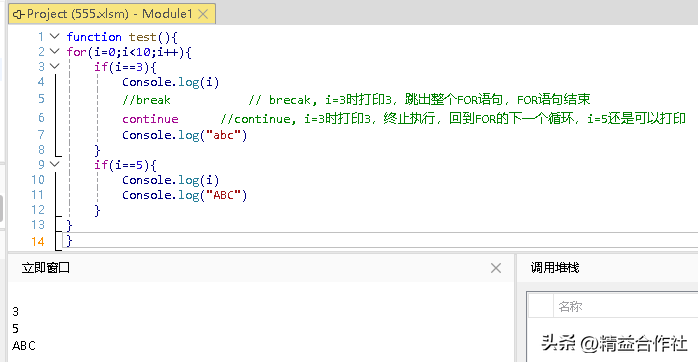Viewport: 698px width, 362px height.
Task: Click line number 5 in the gutter
Action: point(41,98)
